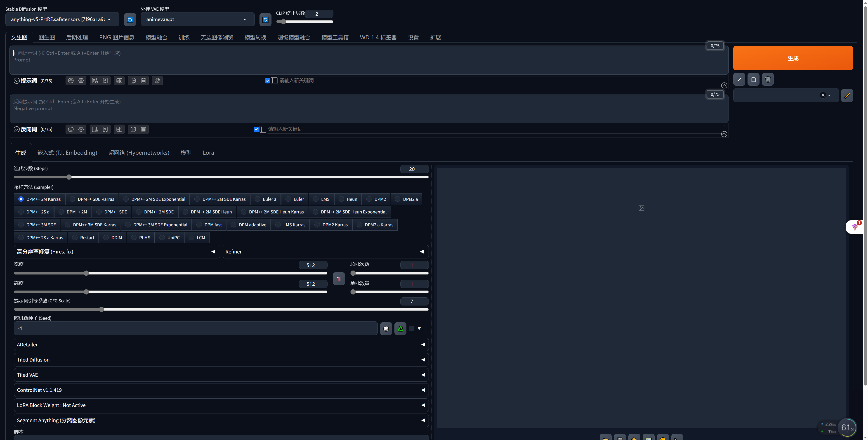This screenshot has width=868, height=440.
Task: Copy prompt using the 提示词 toolbar copy icon
Action: click(133, 80)
